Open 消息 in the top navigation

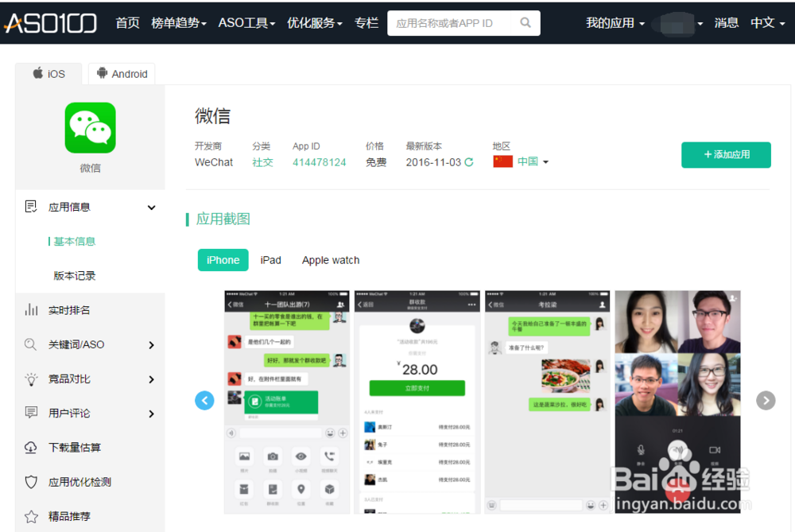[726, 23]
